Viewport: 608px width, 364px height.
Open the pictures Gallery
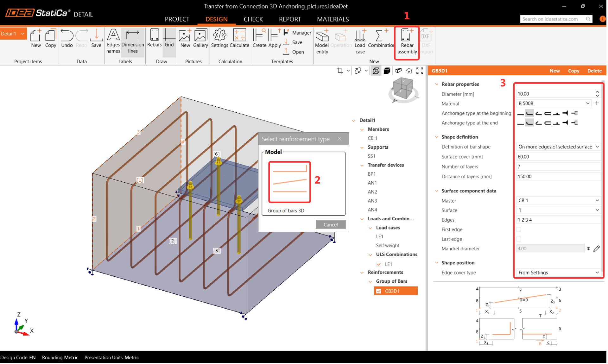coord(200,35)
